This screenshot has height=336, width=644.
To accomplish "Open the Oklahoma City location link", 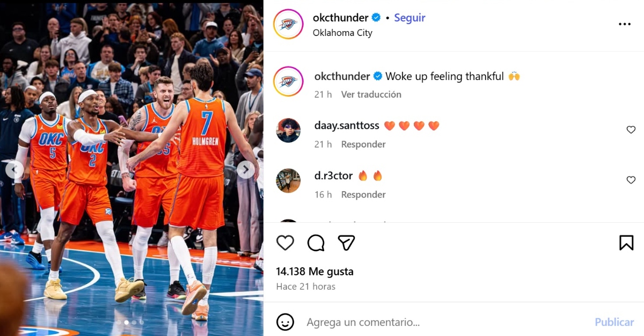I will [342, 33].
